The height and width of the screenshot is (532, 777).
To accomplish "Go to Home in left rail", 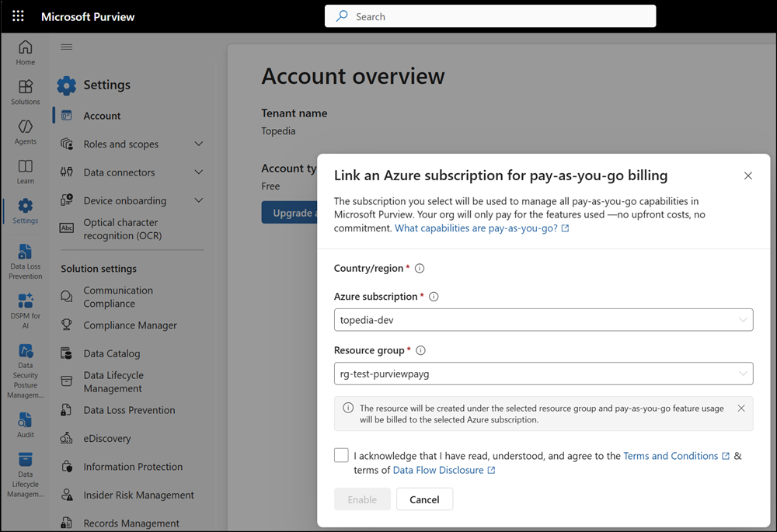I will (26, 52).
